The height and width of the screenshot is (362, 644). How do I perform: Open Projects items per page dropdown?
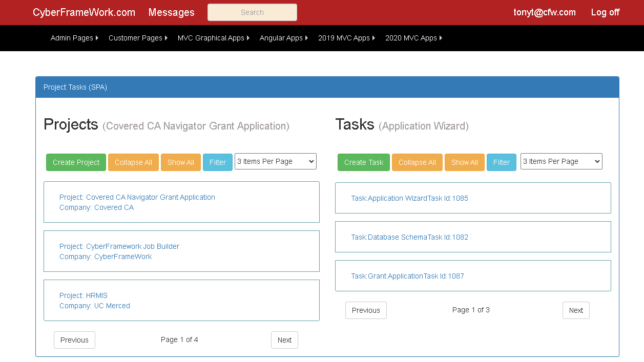point(276,161)
